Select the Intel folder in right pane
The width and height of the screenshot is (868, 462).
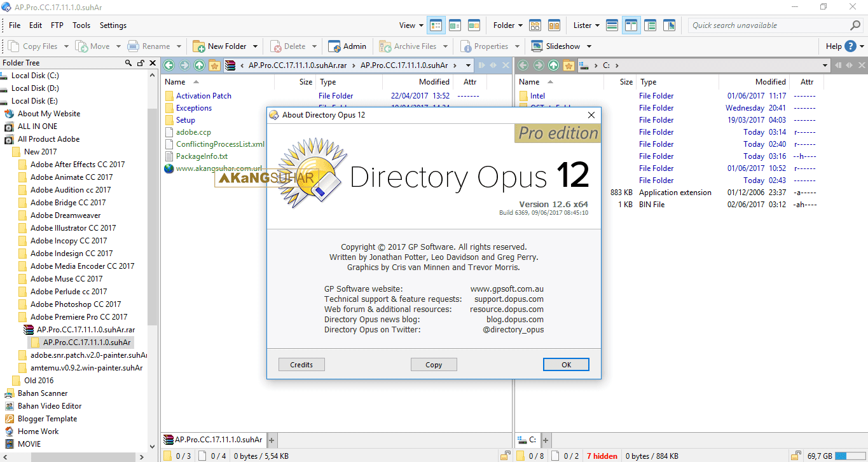pos(537,96)
